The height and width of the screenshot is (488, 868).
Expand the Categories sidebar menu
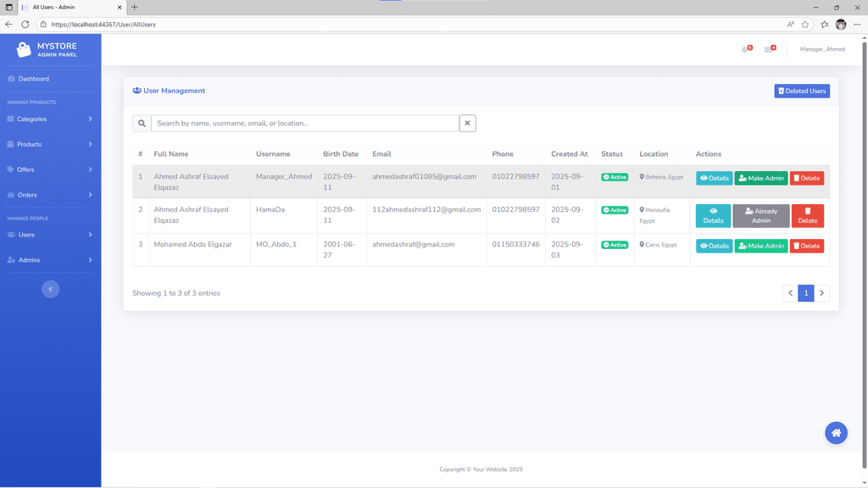pyautogui.click(x=50, y=119)
